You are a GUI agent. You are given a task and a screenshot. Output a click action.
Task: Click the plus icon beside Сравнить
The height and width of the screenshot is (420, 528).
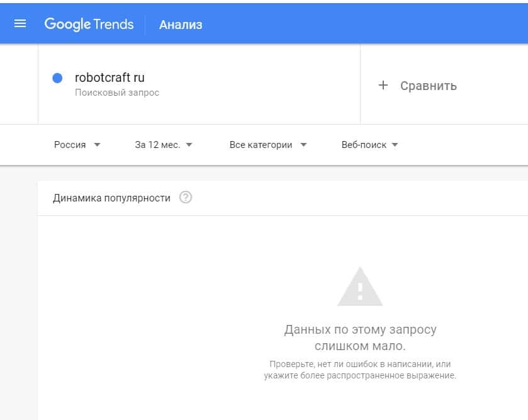pyautogui.click(x=383, y=85)
